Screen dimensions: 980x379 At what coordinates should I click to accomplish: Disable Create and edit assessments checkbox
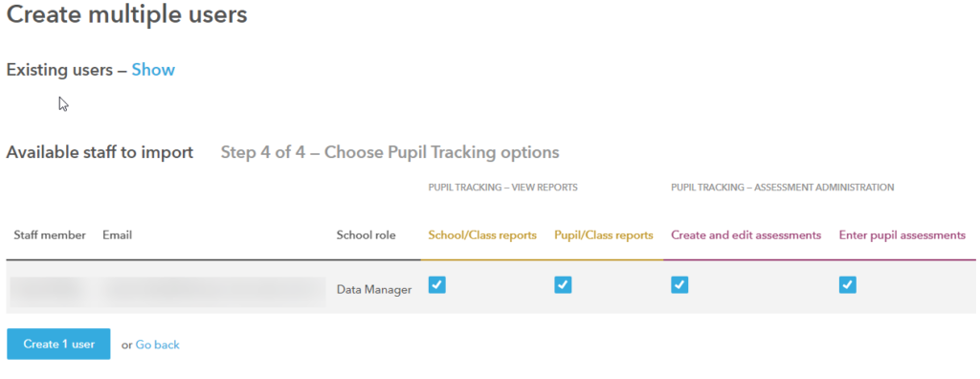click(679, 285)
